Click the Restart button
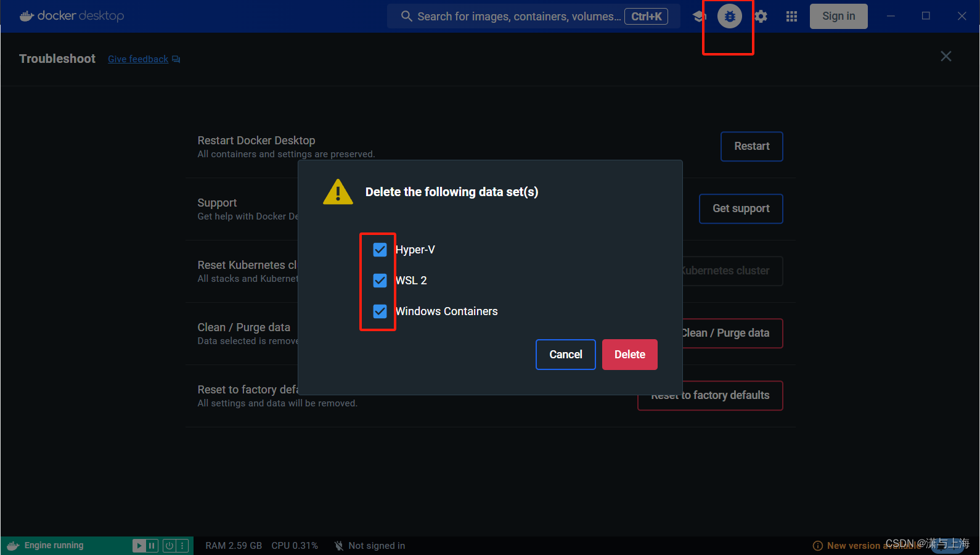This screenshot has height=555, width=980. [x=752, y=147]
